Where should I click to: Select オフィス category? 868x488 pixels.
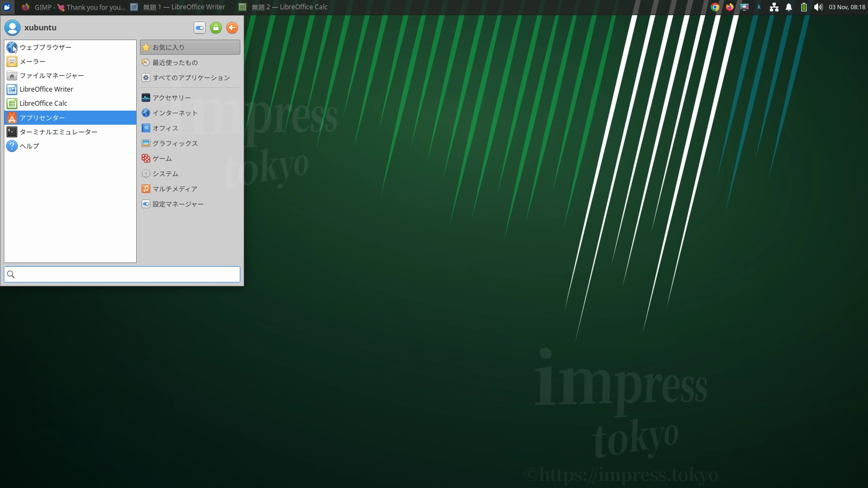point(190,128)
